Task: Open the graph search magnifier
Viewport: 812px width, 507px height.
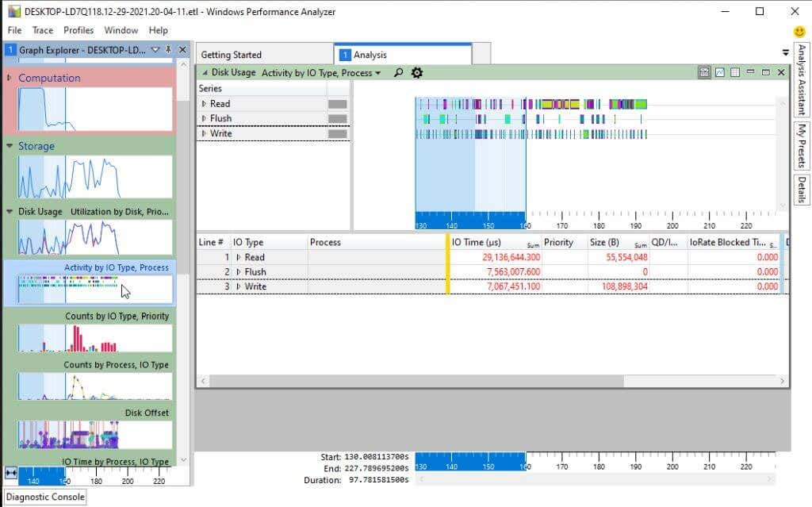Action: (x=397, y=72)
